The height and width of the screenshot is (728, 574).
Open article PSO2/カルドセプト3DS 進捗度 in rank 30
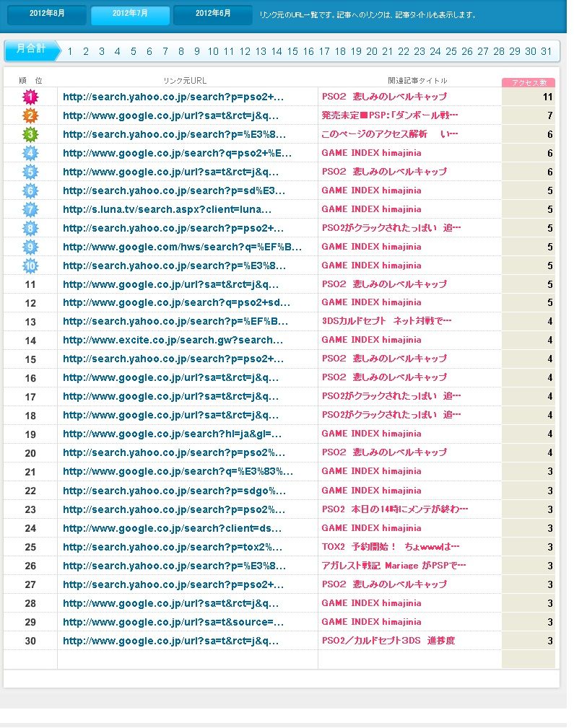[388, 641]
